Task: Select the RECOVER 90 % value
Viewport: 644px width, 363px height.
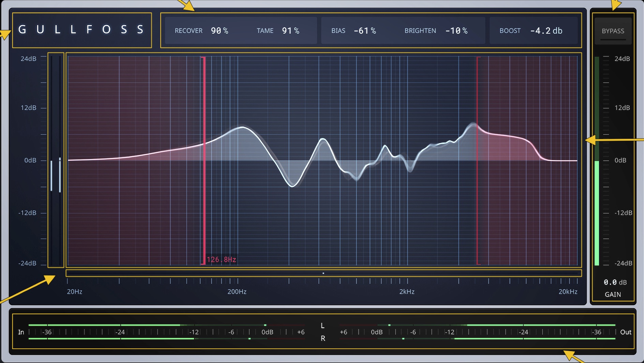Action: coord(219,31)
